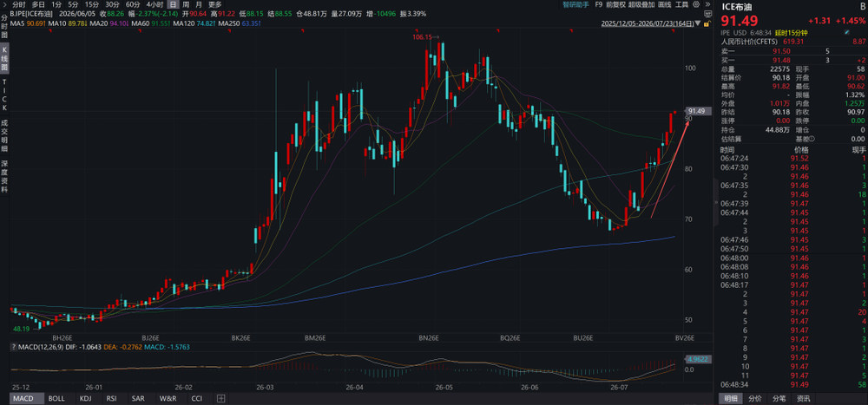Select the KDJ indicator tab
Screen dimensions: 868x405
point(85,398)
